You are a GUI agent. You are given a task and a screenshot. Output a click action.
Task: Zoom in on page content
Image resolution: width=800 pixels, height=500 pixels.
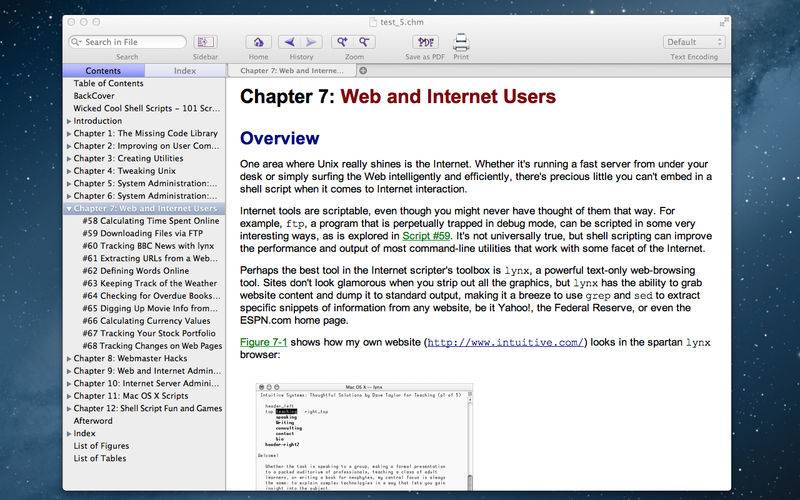click(x=342, y=42)
